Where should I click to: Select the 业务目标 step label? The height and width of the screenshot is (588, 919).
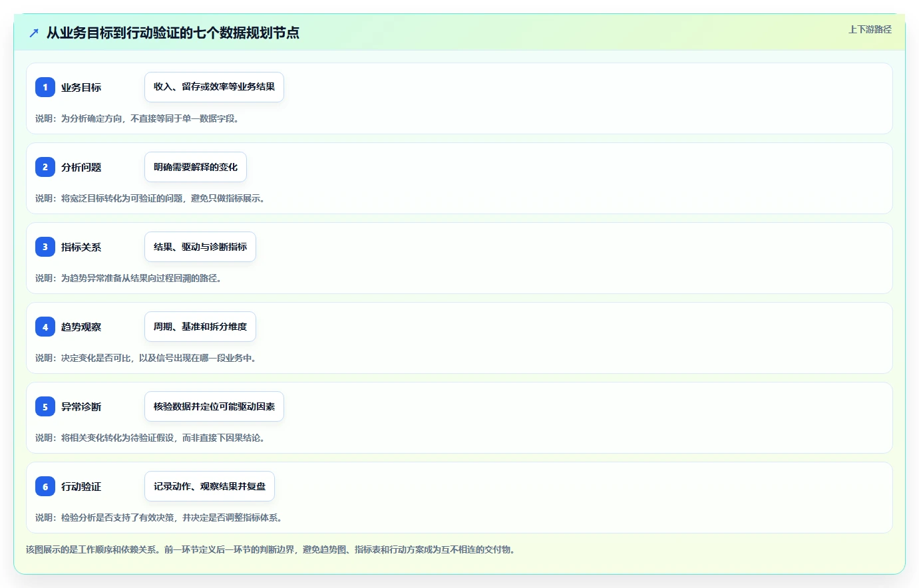point(81,87)
